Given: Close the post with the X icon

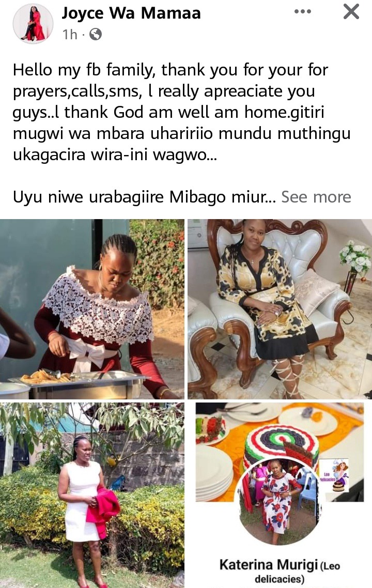Looking at the screenshot, I should coord(351,11).
